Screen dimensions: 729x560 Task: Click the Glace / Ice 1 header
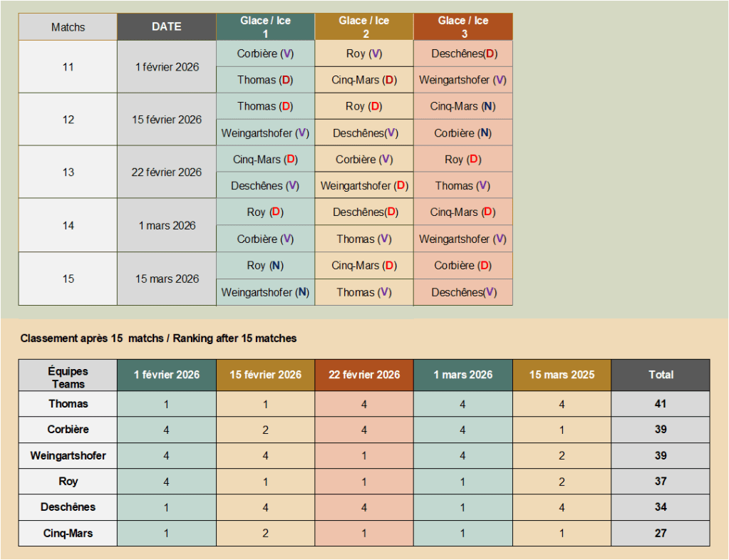tap(265, 26)
